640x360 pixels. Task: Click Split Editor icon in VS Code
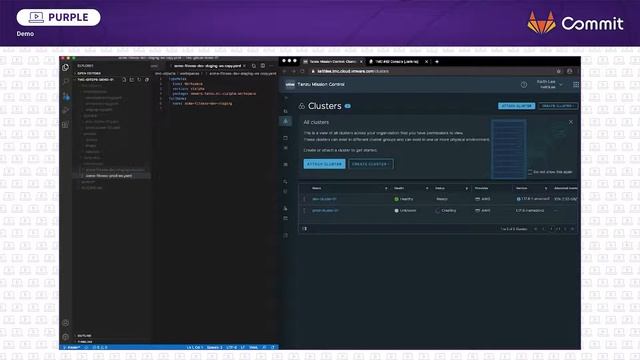(262, 66)
